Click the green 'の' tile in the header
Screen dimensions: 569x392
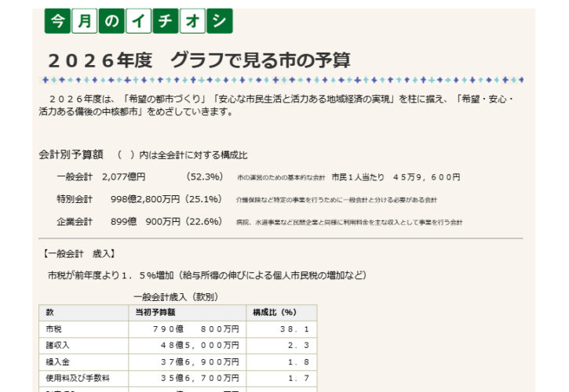click(111, 22)
